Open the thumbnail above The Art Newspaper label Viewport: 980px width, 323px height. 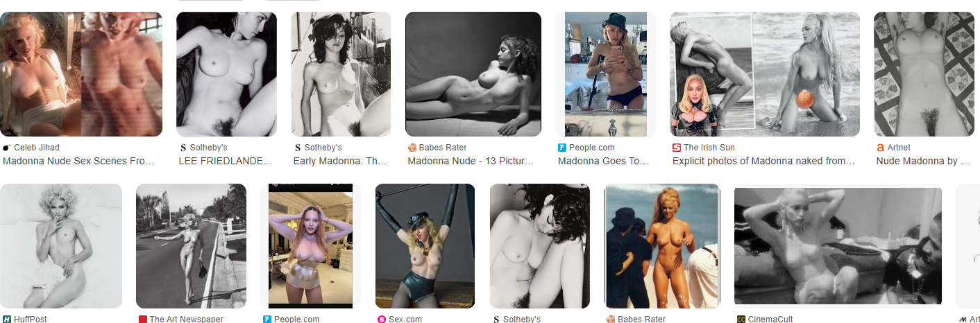[x=191, y=246]
